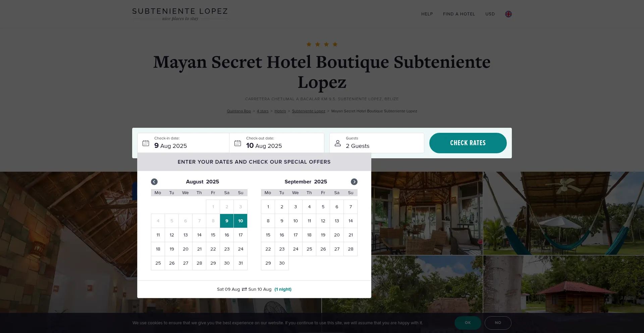The width and height of the screenshot is (644, 333).
Task: Accept cookies with the OK button
Action: 468,323
